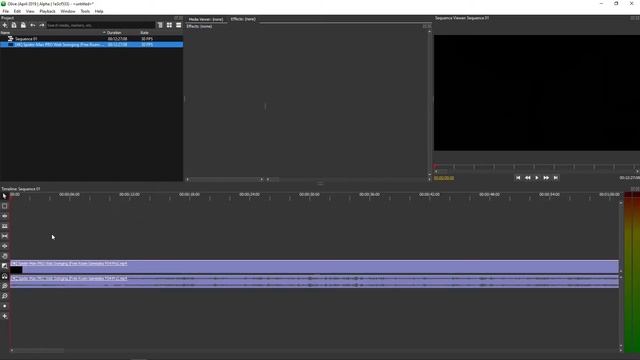
Task: Click the Zoom In timeline icon
Action: coord(5,286)
